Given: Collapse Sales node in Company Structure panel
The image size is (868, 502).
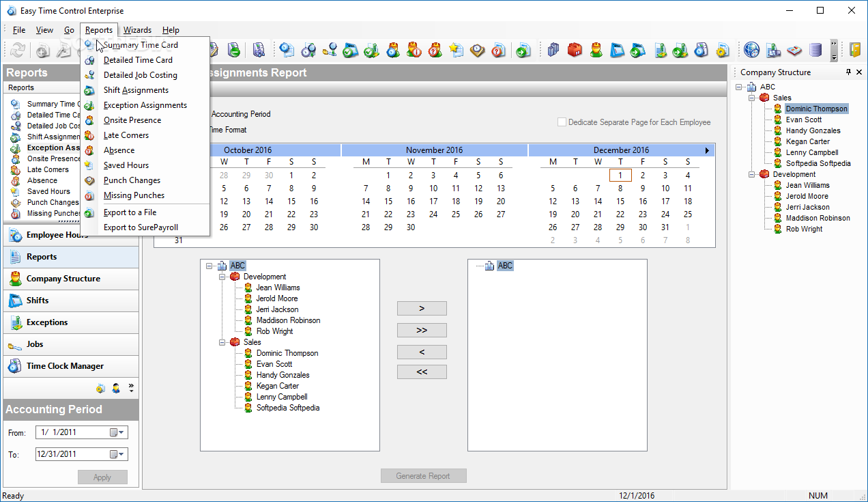Looking at the screenshot, I should click(x=751, y=98).
